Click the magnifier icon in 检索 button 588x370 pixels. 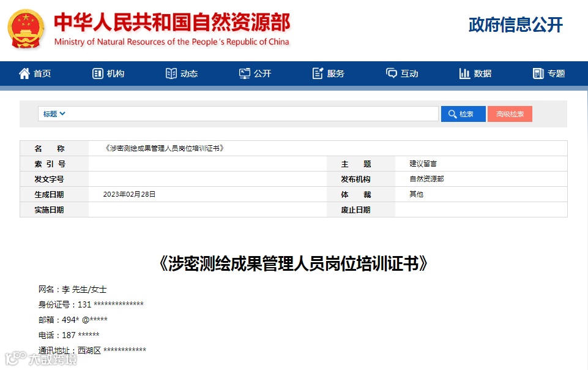pos(452,114)
